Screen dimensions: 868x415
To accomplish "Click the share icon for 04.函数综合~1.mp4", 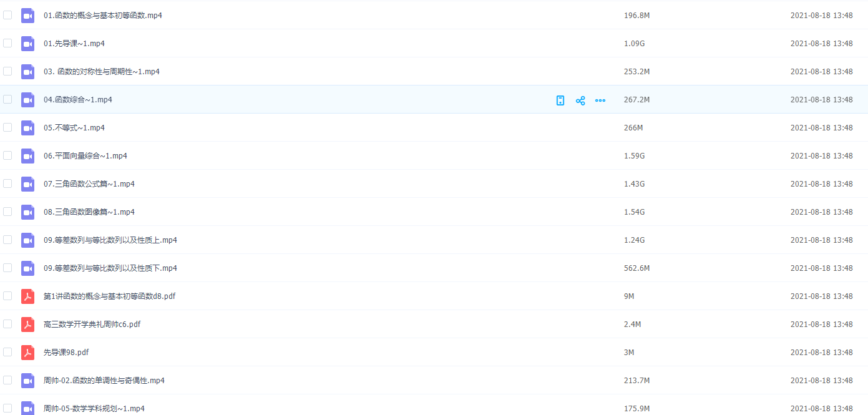I will click(x=580, y=100).
